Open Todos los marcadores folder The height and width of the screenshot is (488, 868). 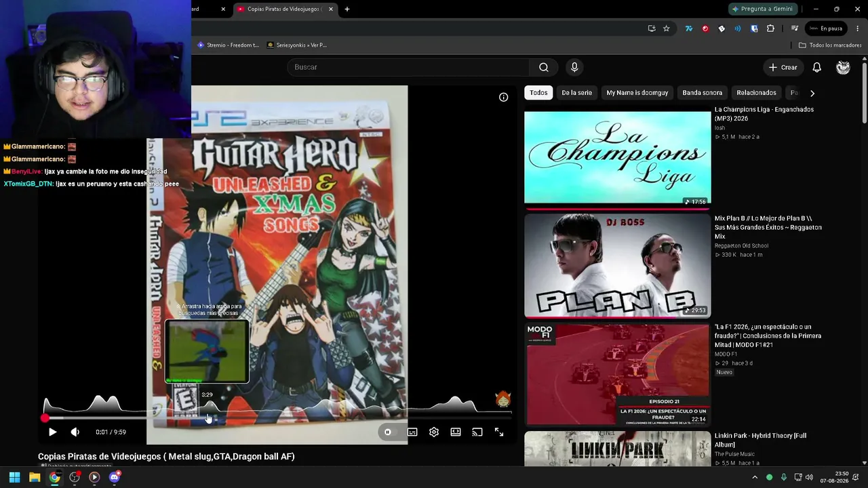830,45
